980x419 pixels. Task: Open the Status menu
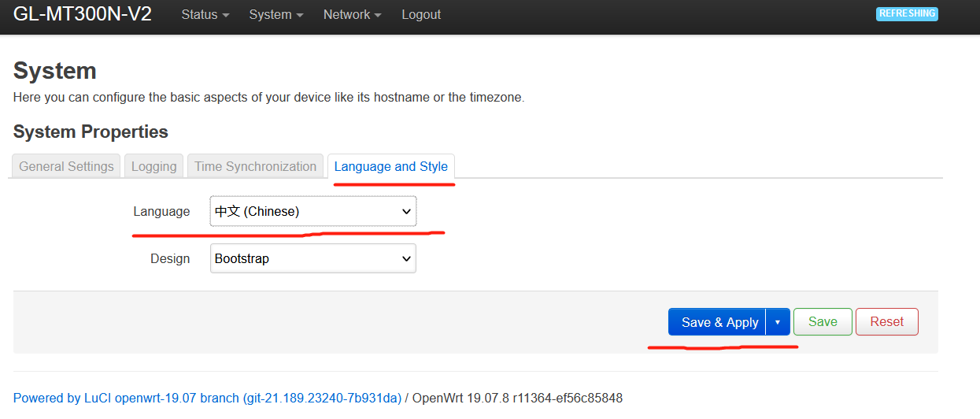[205, 15]
